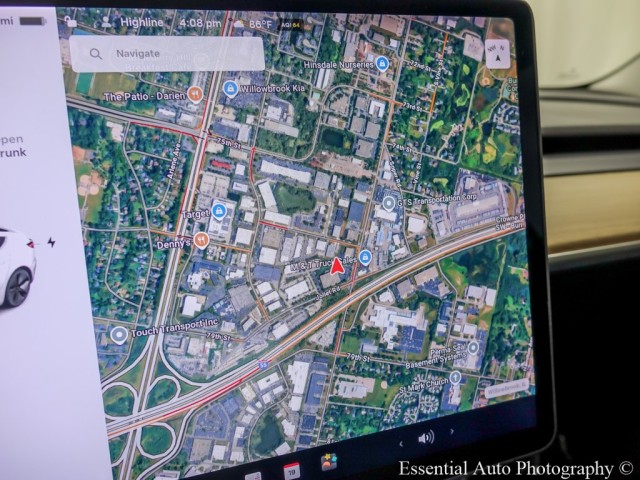This screenshot has width=640, height=480.
Task: Select the GTS Transportation Corp pin
Action: 388,203
